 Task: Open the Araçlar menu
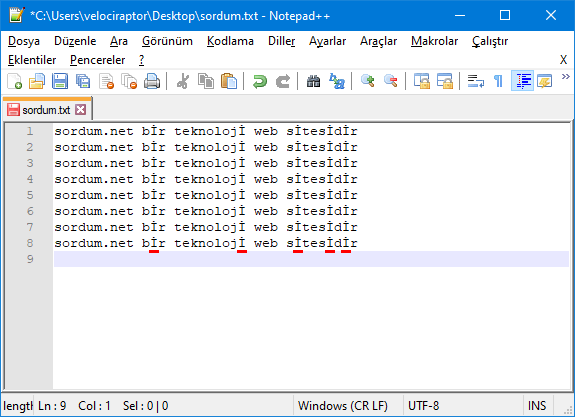click(378, 41)
